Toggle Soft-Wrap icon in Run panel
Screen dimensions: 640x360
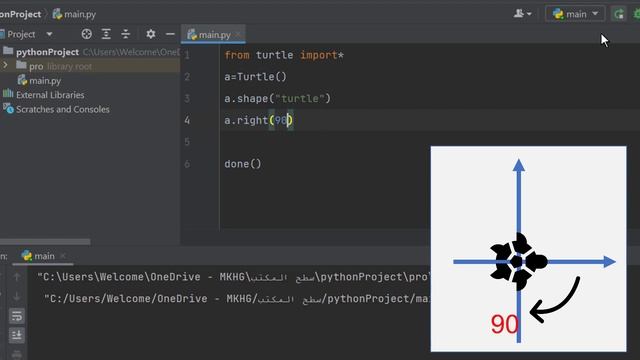click(17, 316)
